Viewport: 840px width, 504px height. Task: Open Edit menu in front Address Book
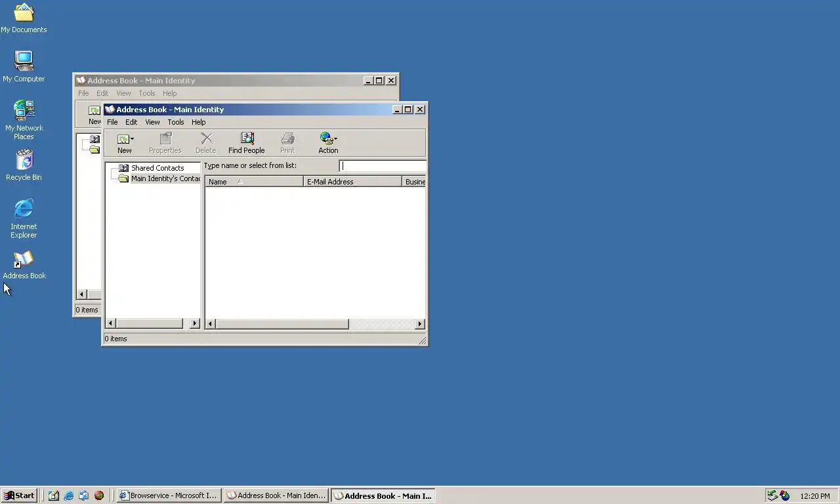click(x=131, y=122)
